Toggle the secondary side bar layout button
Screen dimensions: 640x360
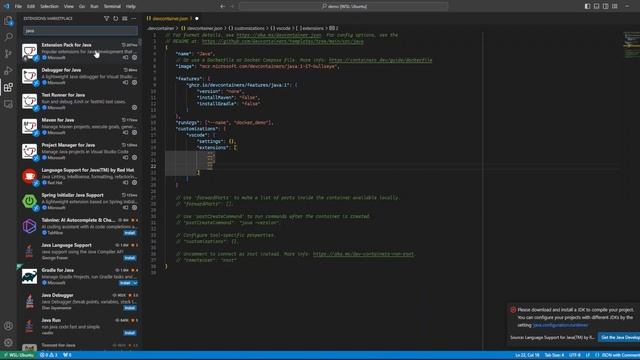click(606, 6)
